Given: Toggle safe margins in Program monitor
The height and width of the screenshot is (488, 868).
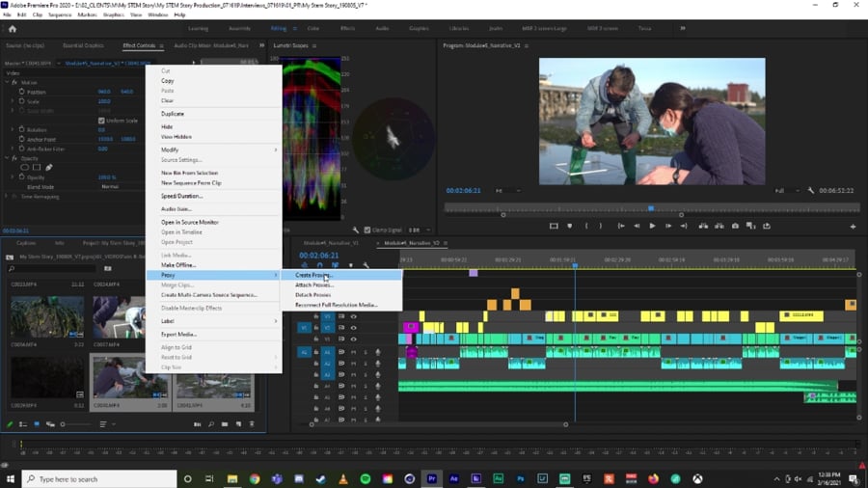Looking at the screenshot, I should click(x=554, y=226).
